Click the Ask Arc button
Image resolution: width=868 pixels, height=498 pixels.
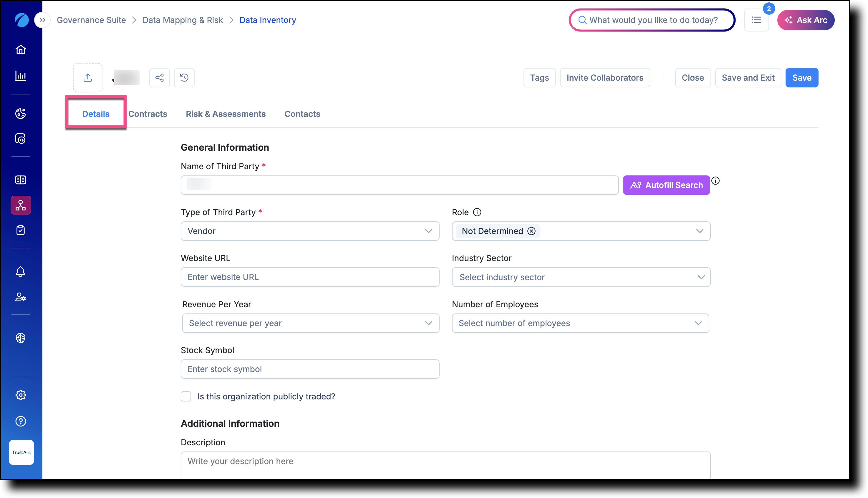pyautogui.click(x=806, y=20)
